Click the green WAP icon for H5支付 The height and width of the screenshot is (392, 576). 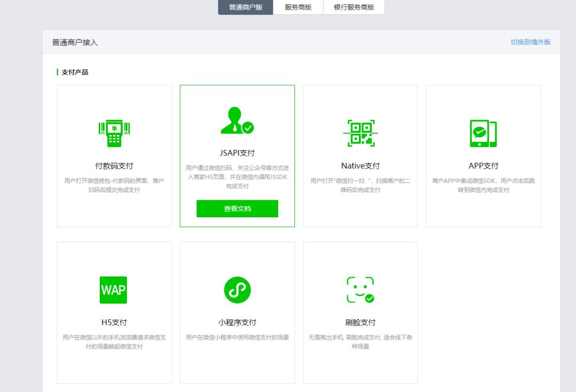[113, 289]
